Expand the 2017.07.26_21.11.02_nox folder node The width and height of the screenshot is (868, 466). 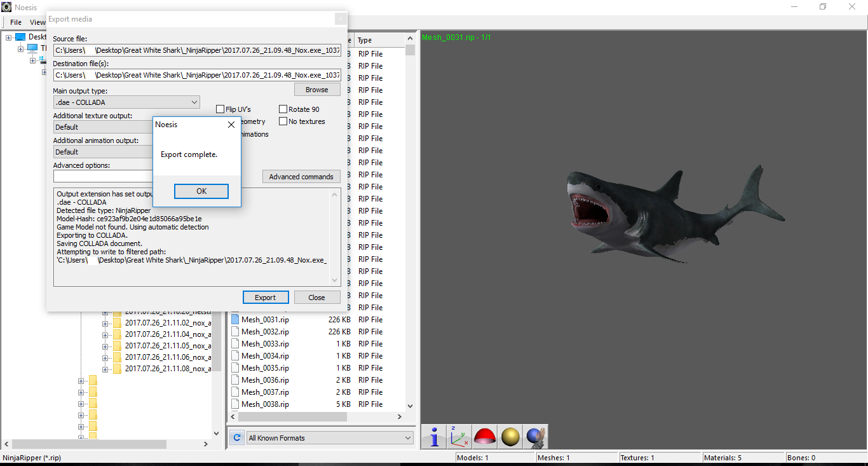pyautogui.click(x=105, y=323)
